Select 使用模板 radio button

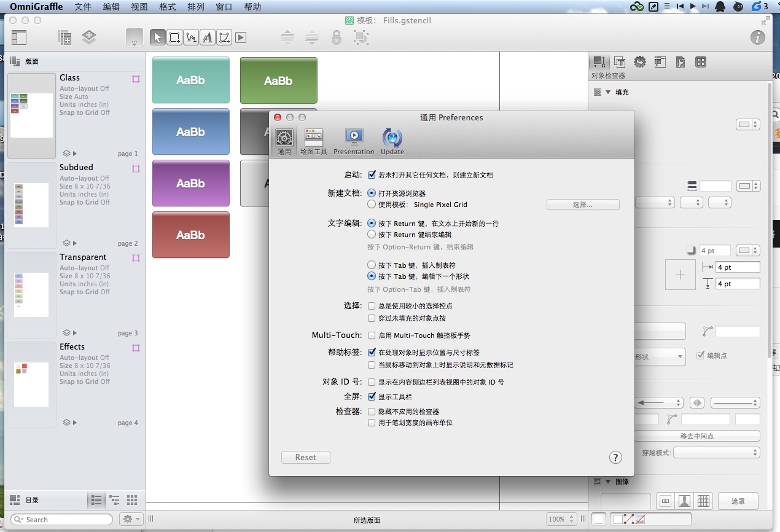pos(372,204)
